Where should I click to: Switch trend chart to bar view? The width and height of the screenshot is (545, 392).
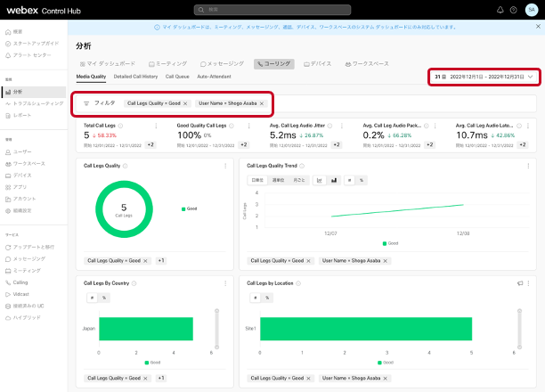point(334,180)
